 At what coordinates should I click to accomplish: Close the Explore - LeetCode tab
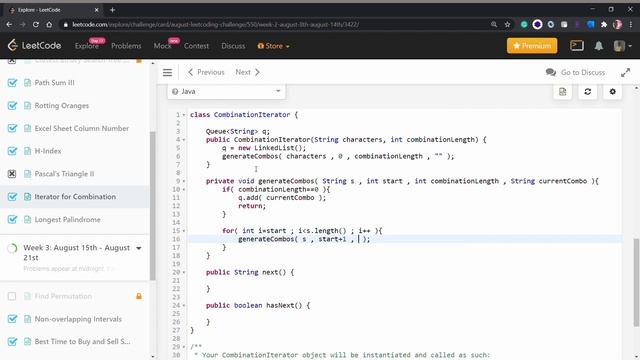tap(97, 10)
